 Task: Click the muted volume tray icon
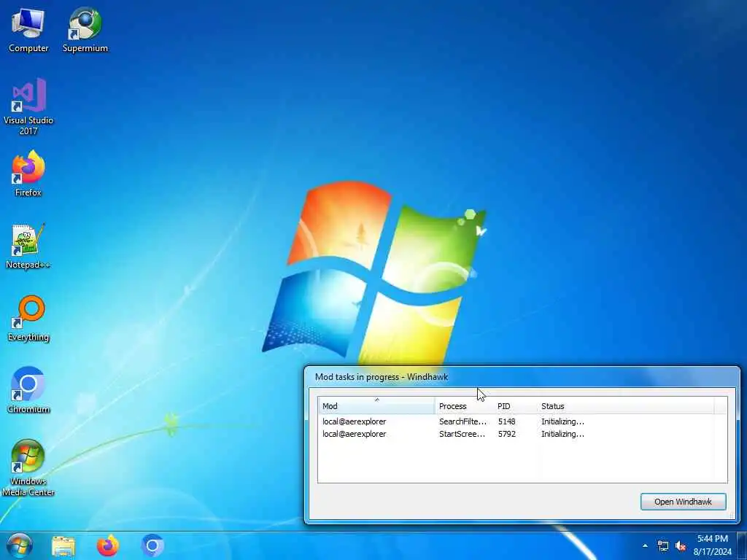tap(681, 545)
